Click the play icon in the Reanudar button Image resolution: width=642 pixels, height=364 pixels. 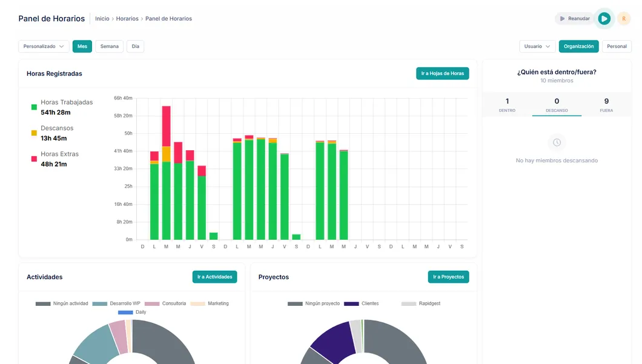[563, 19]
